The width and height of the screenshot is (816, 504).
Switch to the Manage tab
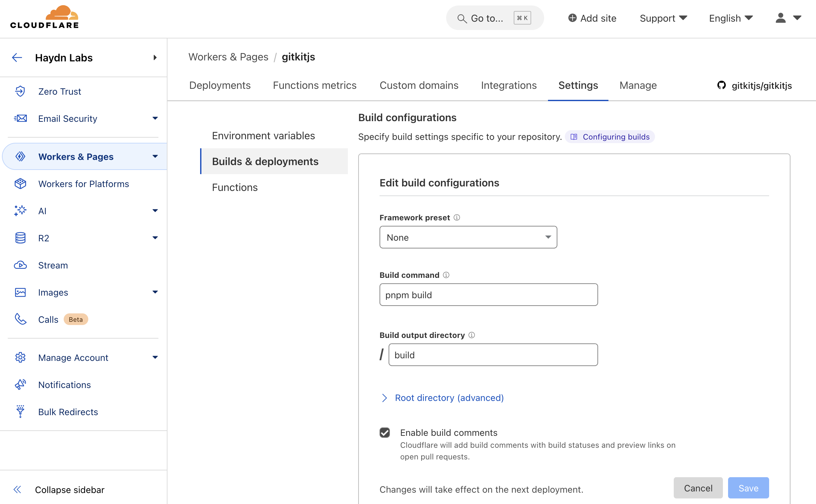638,85
